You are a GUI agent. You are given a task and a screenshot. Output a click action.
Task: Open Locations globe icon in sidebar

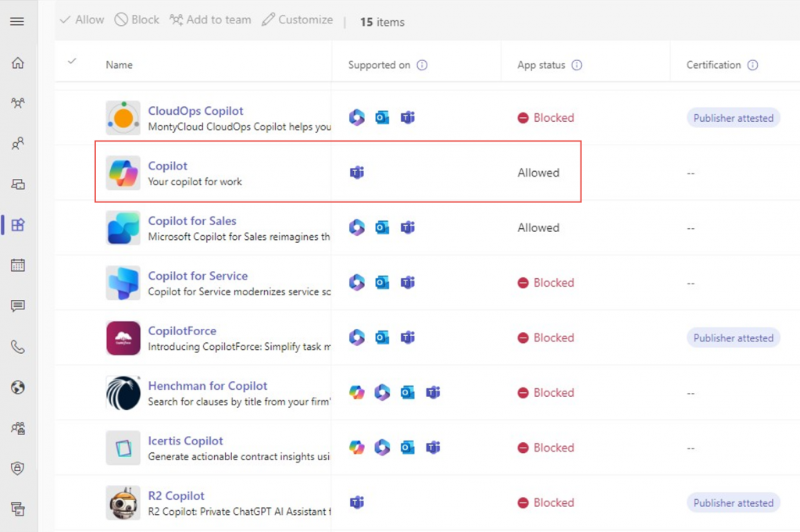(18, 387)
